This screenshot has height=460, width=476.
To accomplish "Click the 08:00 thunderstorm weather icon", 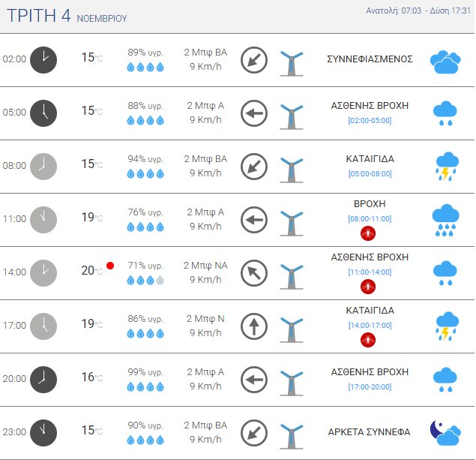I will 446,167.
